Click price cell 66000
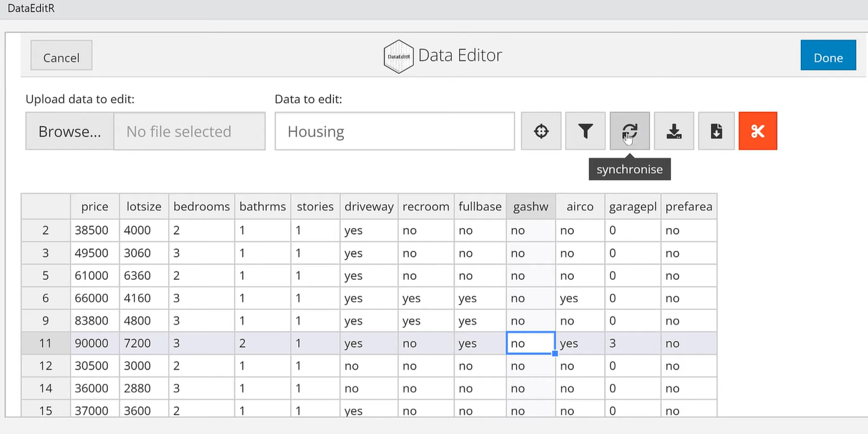Viewport: 868px width, 434px height. [x=95, y=298]
